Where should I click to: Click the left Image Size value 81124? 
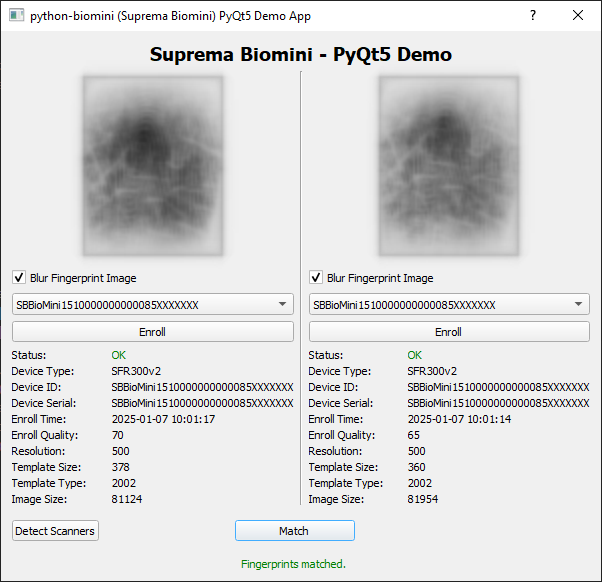(x=127, y=499)
